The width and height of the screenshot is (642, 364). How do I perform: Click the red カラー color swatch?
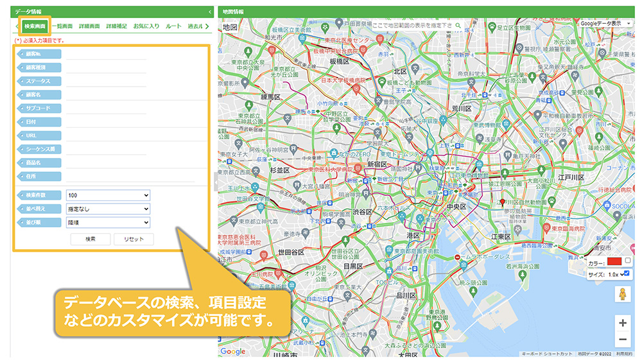click(x=614, y=261)
